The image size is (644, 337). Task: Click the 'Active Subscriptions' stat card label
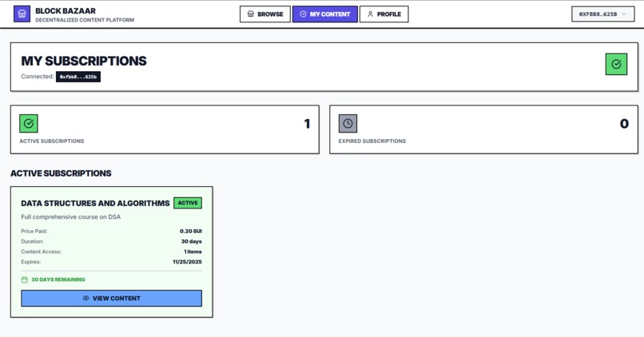[52, 141]
